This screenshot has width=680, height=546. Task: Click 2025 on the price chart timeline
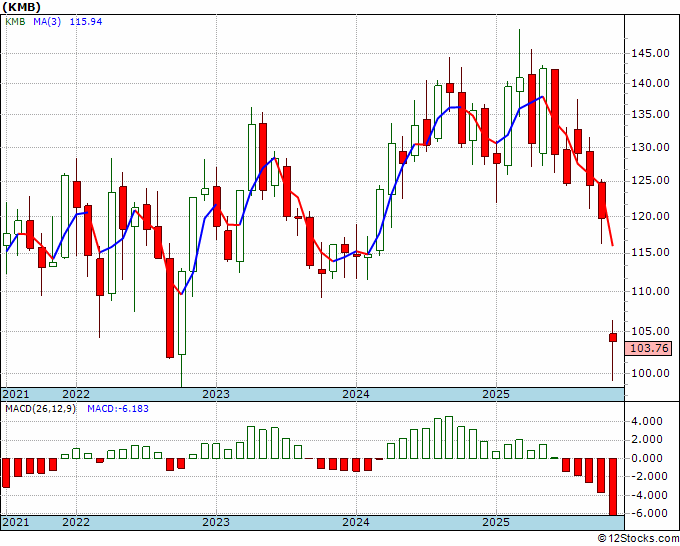pos(496,394)
